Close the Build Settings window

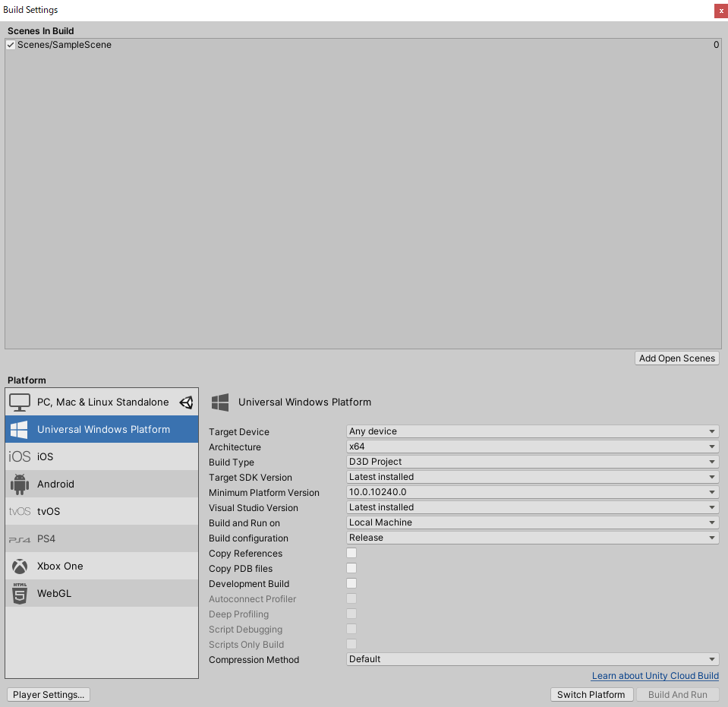(720, 11)
